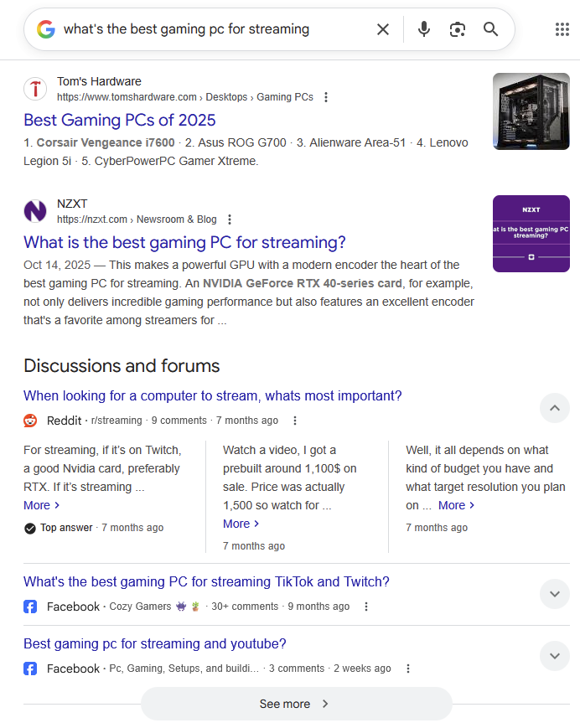Screen dimensions: 580x728
Task: Expand the Facebook Cozy Gamers discussion
Action: (554, 594)
